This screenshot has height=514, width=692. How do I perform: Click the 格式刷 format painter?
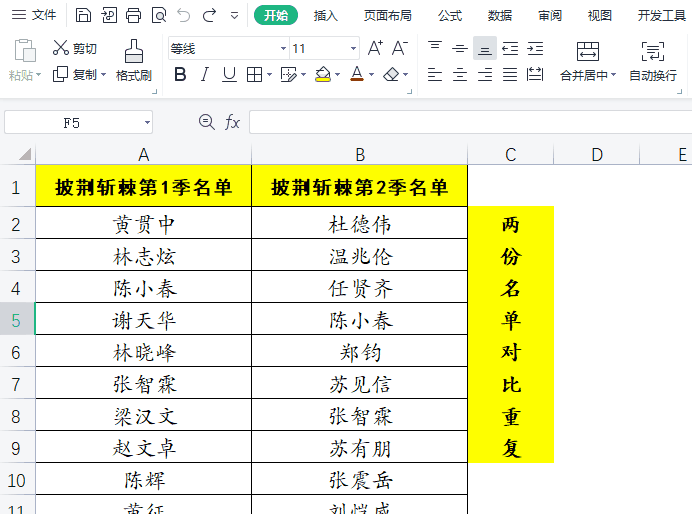134,60
